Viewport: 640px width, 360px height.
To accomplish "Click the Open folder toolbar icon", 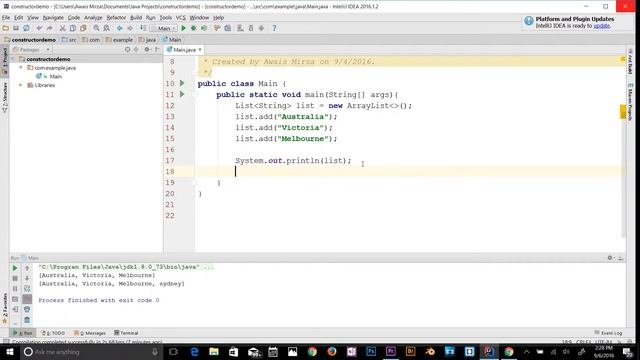I will (6, 28).
